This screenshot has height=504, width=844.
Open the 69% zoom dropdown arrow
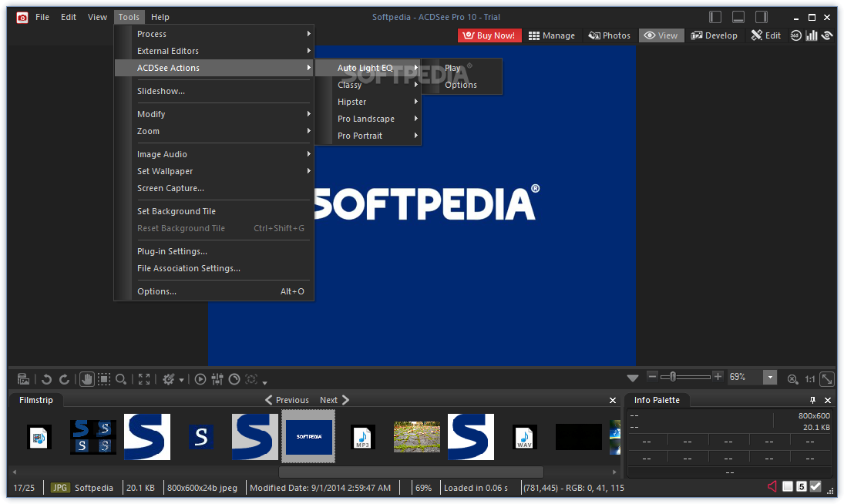coord(770,377)
